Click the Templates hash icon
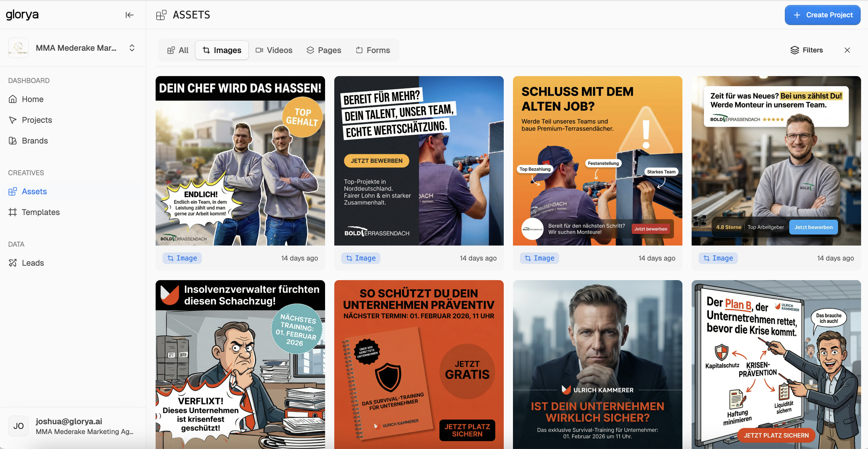Viewport: 868px width, 449px height. click(x=13, y=212)
